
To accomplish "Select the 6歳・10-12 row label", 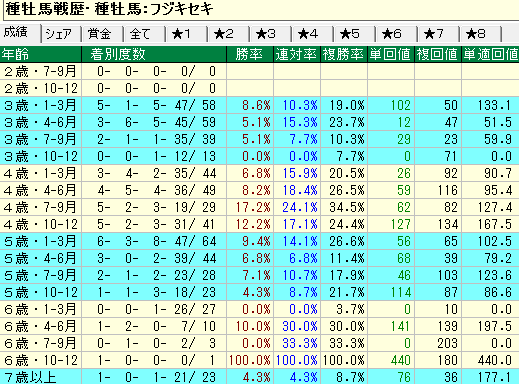I will (41, 360).
